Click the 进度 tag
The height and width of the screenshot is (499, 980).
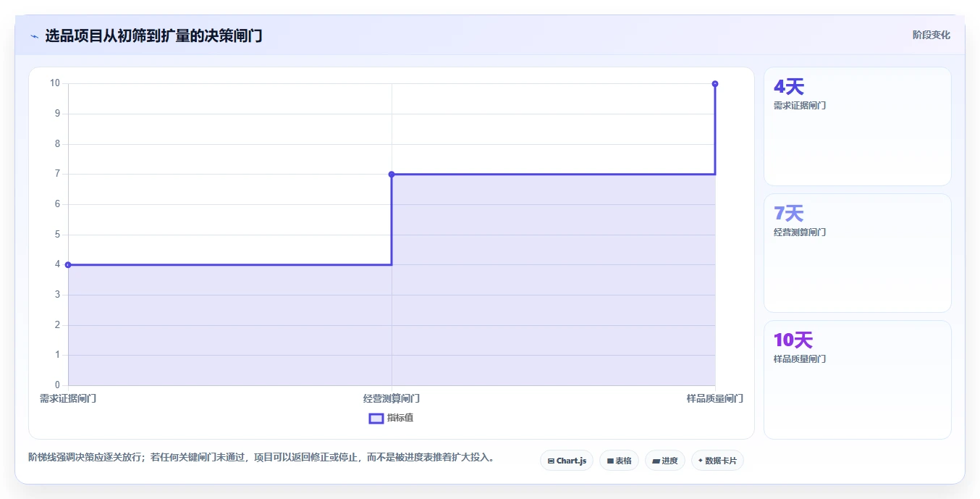[664, 461]
